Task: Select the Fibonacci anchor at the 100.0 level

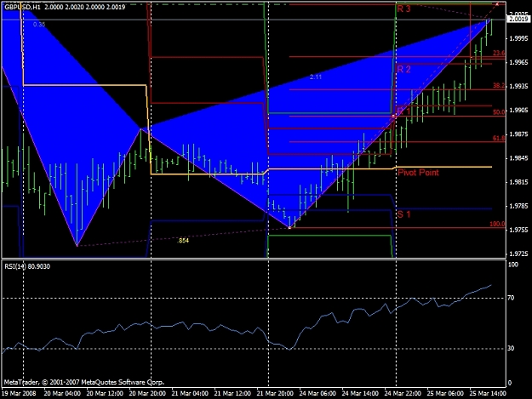Action: [289, 228]
